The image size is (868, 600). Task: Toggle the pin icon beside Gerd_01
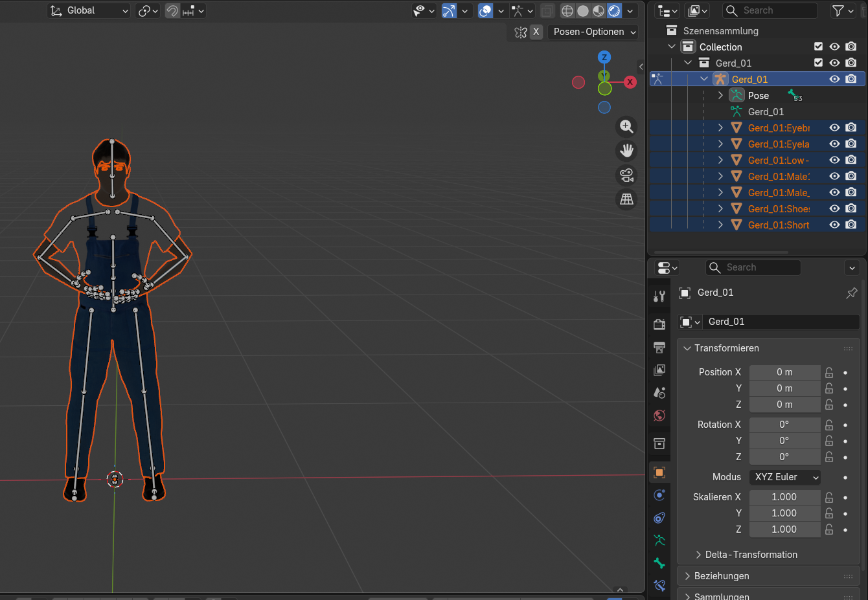pyautogui.click(x=852, y=293)
